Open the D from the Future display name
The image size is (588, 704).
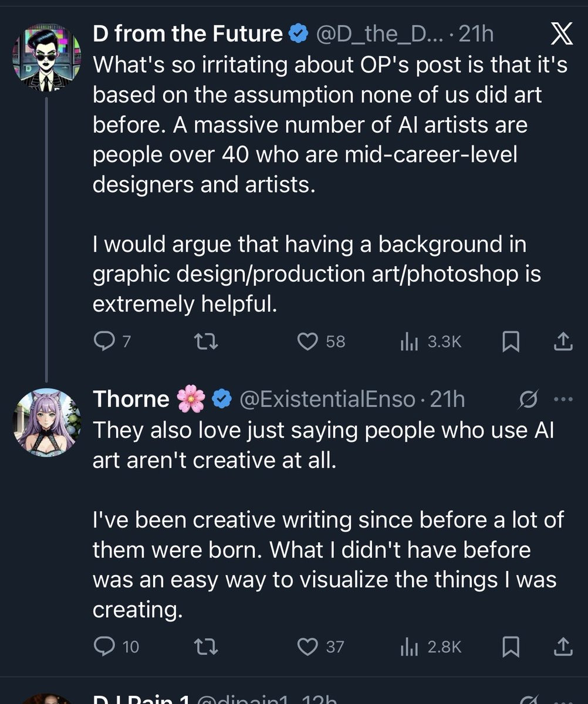[187, 35]
